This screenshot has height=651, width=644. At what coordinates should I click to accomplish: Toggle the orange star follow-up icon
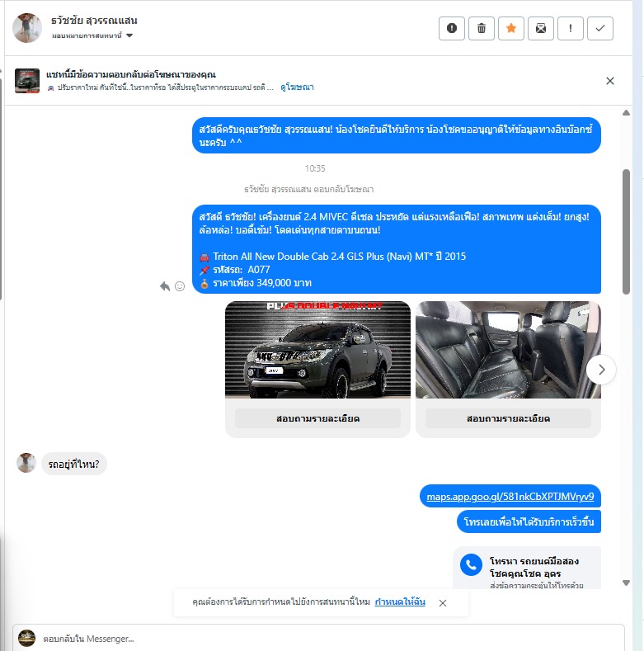click(511, 28)
